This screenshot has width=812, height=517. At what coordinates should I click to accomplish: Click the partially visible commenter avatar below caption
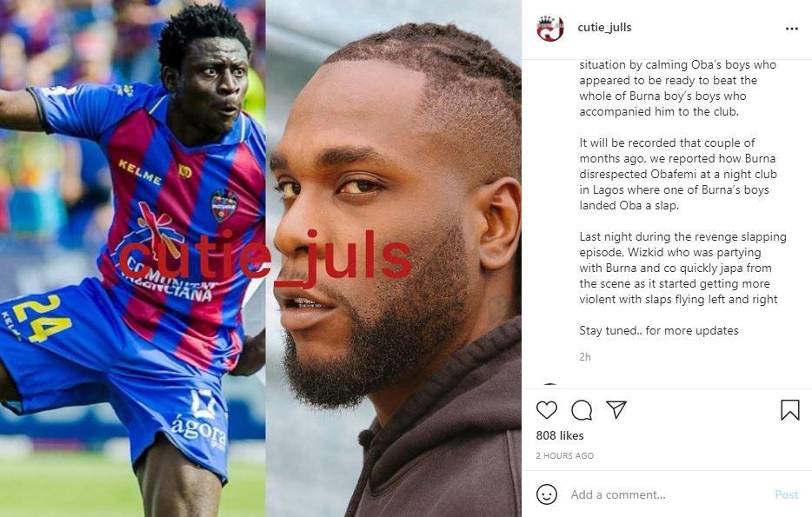click(x=550, y=386)
